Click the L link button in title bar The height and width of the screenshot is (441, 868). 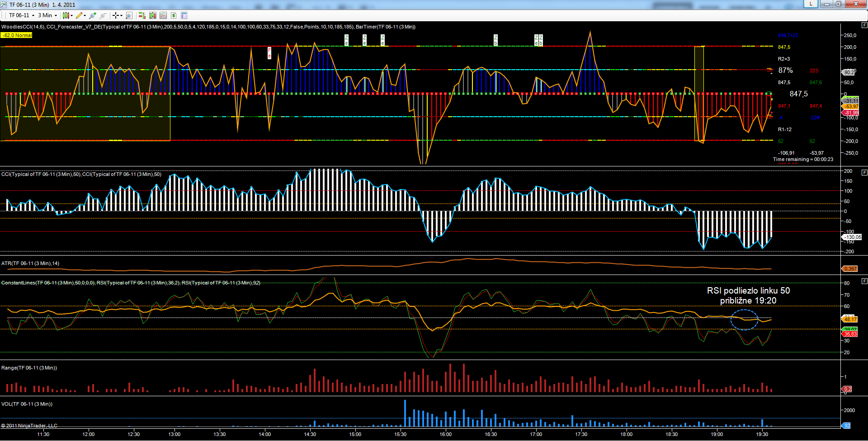811,4
